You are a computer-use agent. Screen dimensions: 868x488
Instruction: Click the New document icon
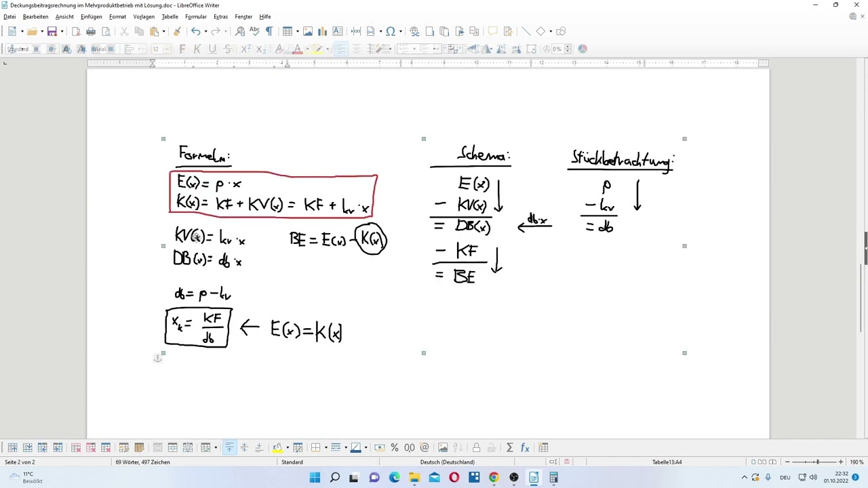[12, 31]
